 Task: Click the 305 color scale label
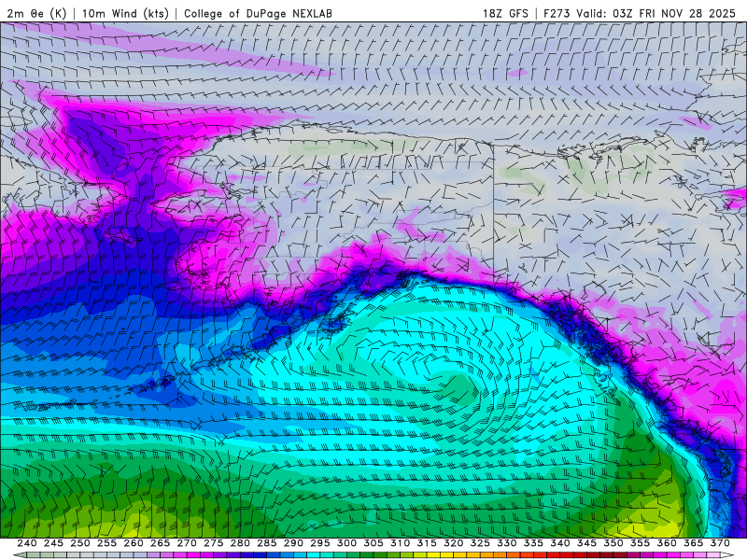373,543
